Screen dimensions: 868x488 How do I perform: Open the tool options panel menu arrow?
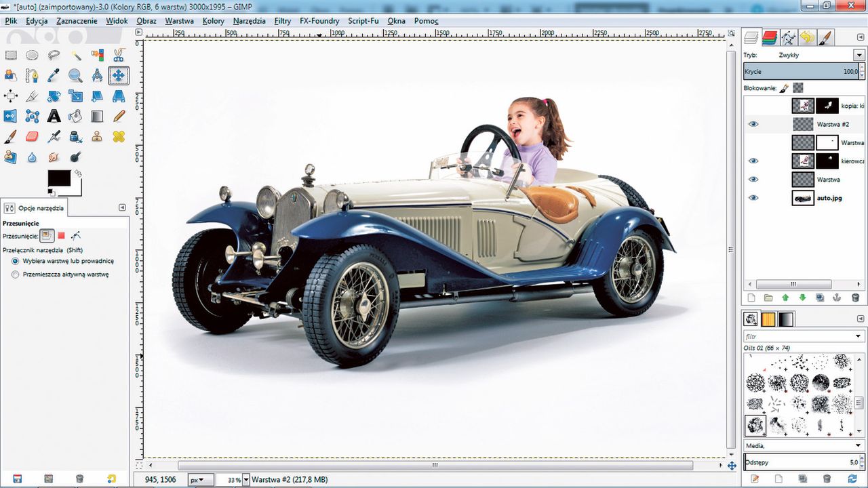pyautogui.click(x=122, y=207)
